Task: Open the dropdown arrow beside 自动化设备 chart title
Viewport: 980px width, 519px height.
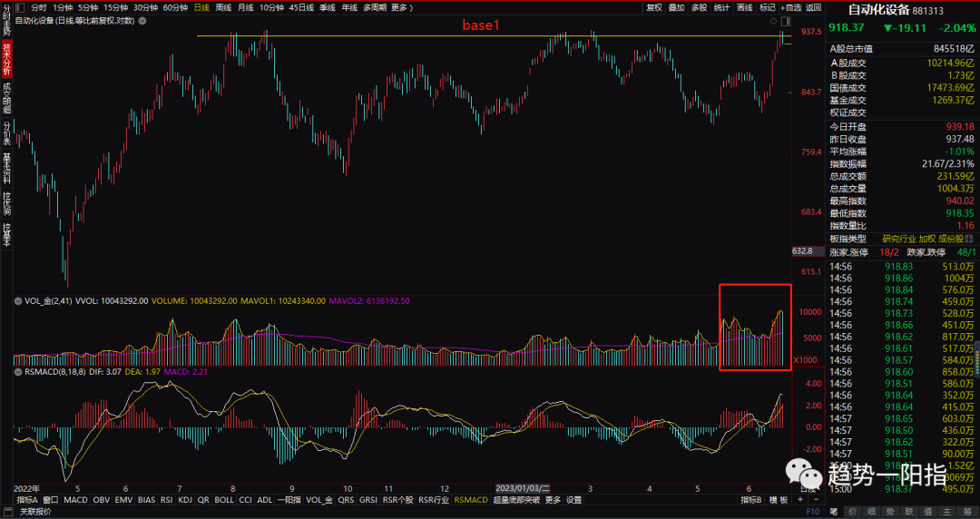Action: point(142,21)
